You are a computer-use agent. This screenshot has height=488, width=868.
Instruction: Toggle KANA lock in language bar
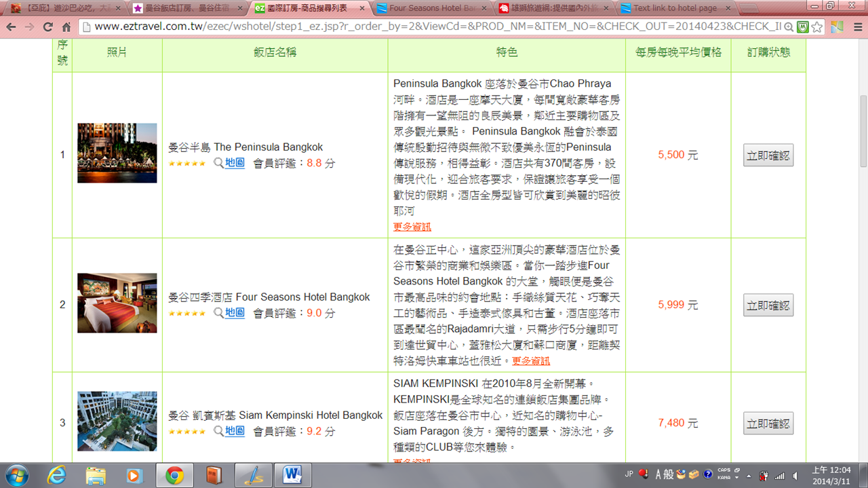723,478
